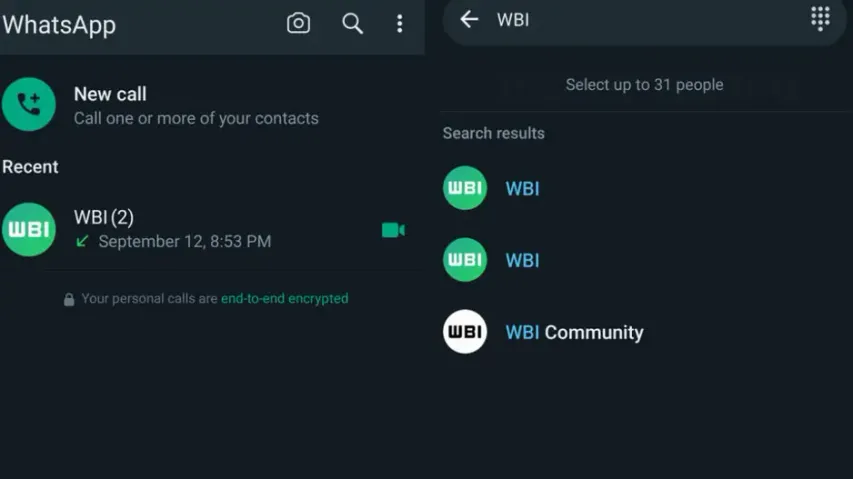
Task: Open the camera icon in header
Action: point(298,23)
